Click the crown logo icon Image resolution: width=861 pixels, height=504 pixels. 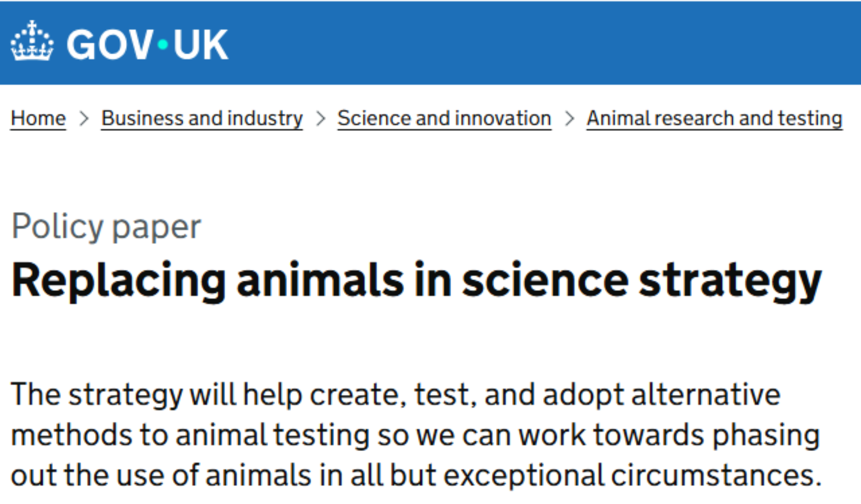click(x=32, y=41)
